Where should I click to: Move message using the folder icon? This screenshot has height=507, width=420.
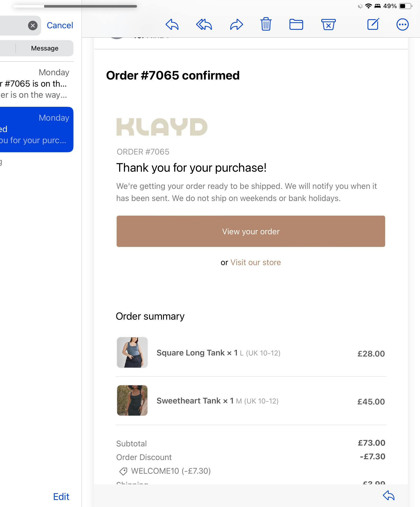pyautogui.click(x=296, y=24)
